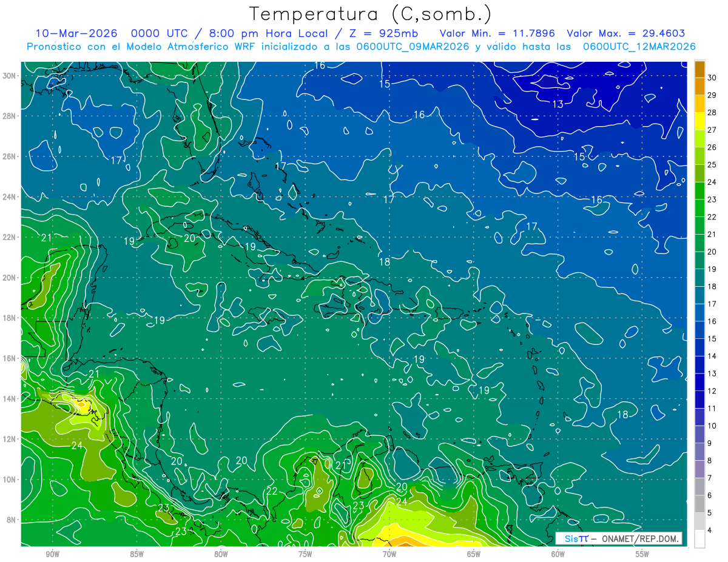Click the color scale label 7

coord(710,478)
